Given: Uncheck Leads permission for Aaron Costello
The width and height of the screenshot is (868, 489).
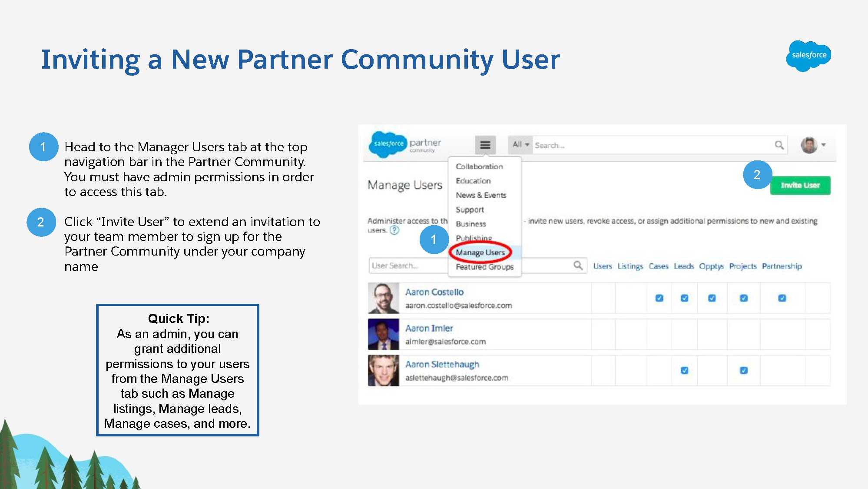Looking at the screenshot, I should click(x=684, y=298).
